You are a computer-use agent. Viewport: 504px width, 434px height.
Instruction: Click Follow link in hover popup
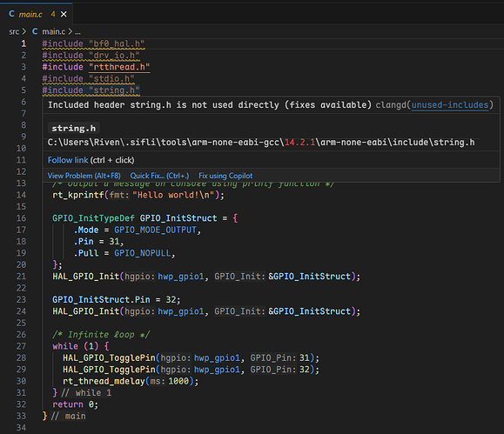68,160
